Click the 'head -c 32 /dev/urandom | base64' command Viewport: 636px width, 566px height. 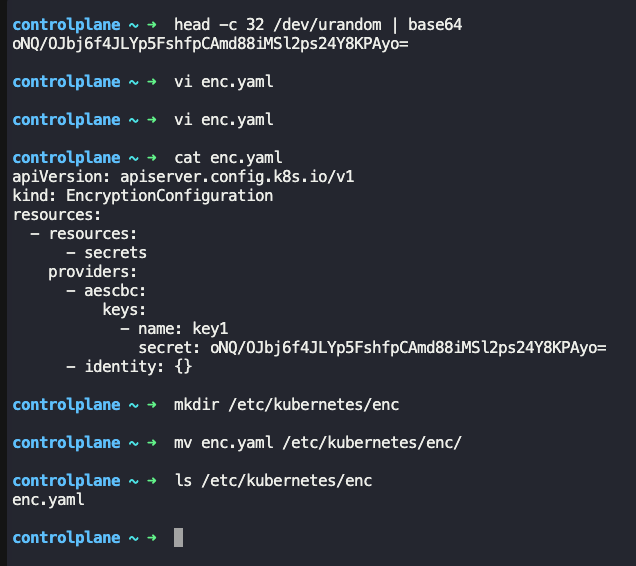[318, 25]
